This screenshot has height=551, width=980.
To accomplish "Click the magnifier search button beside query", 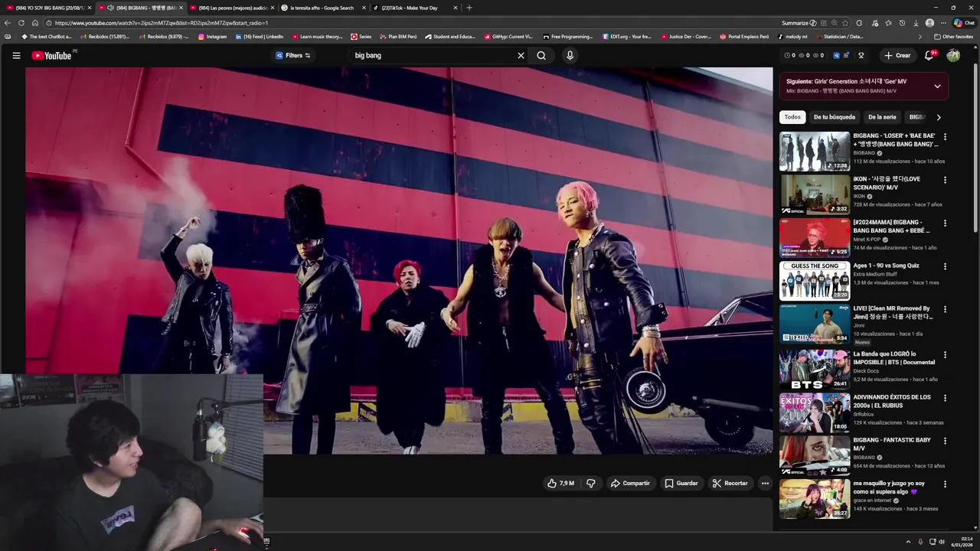I will [x=541, y=55].
